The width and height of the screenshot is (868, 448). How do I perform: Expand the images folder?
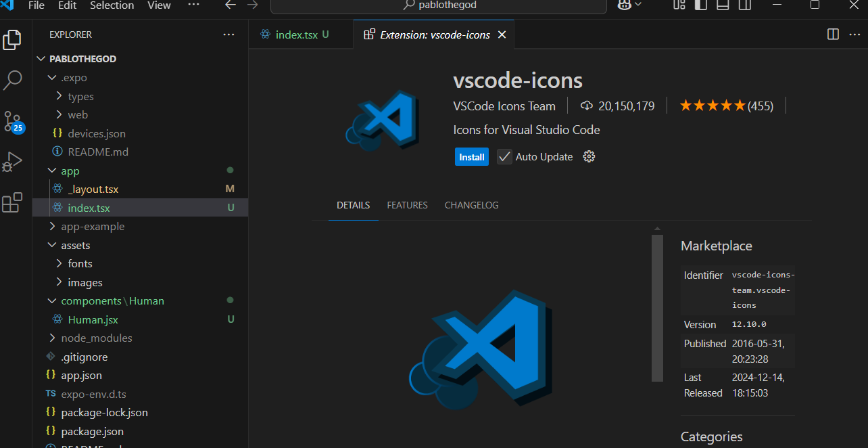point(59,282)
